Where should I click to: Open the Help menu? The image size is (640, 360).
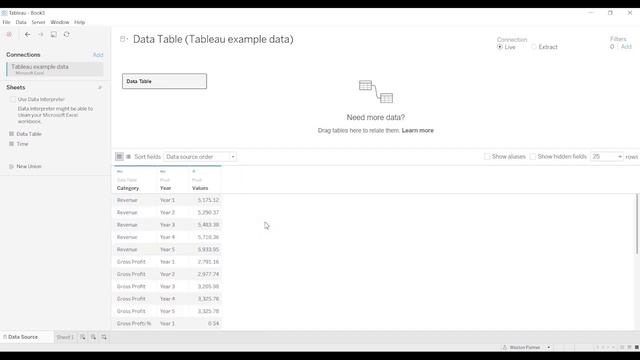tap(80, 22)
